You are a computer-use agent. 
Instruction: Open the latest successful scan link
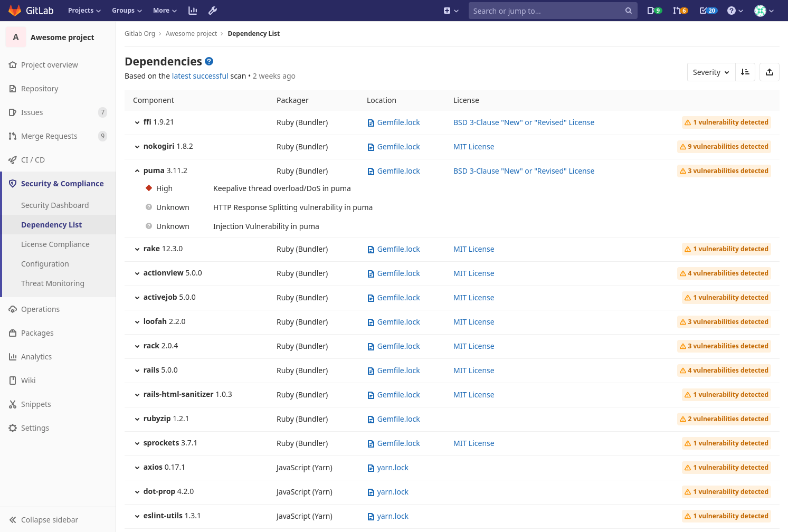[200, 75]
